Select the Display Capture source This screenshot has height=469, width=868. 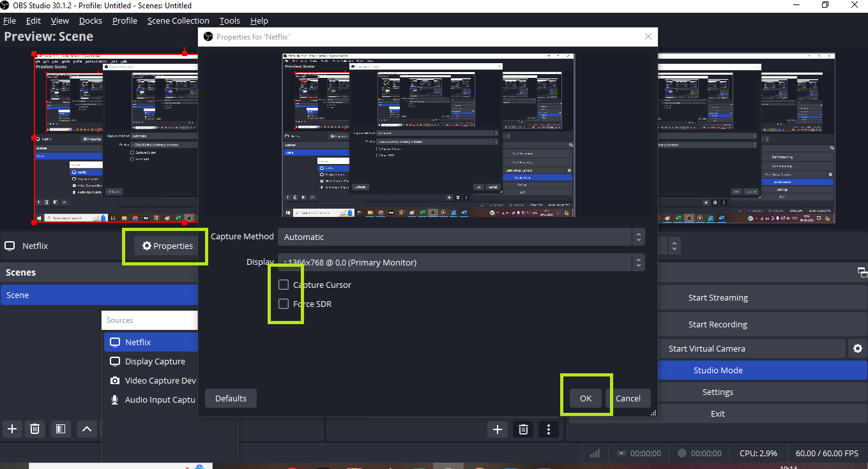point(151,361)
